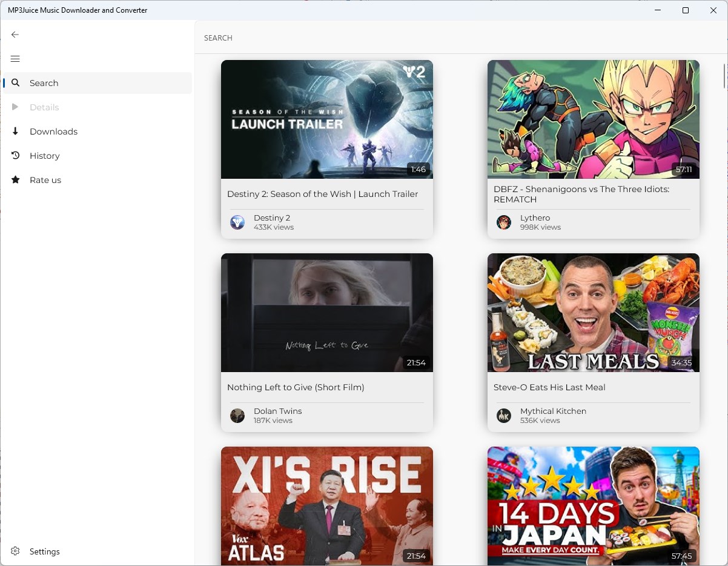Open the DBFZ Shenanigoons video thumbnail

(594, 119)
